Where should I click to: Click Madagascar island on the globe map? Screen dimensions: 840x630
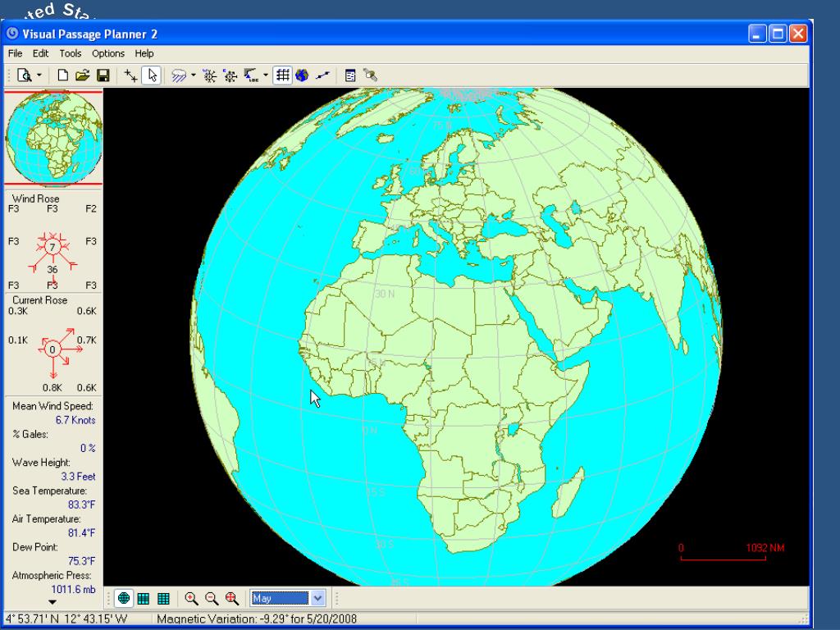[568, 491]
